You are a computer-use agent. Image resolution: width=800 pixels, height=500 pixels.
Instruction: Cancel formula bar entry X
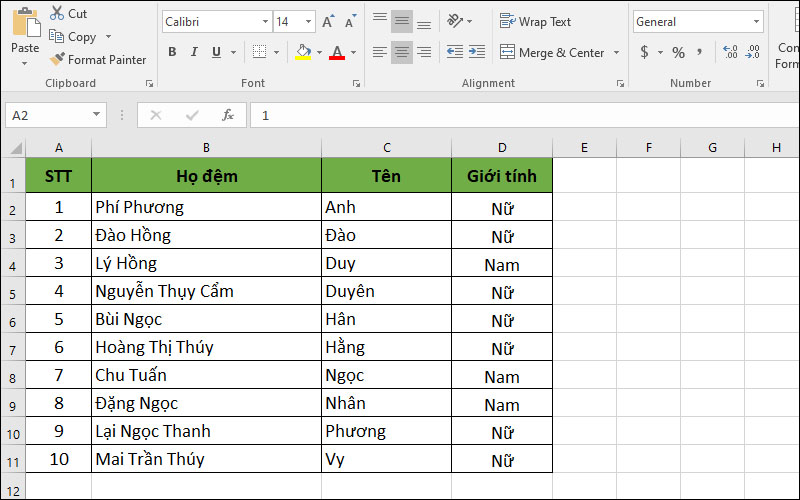click(x=156, y=115)
